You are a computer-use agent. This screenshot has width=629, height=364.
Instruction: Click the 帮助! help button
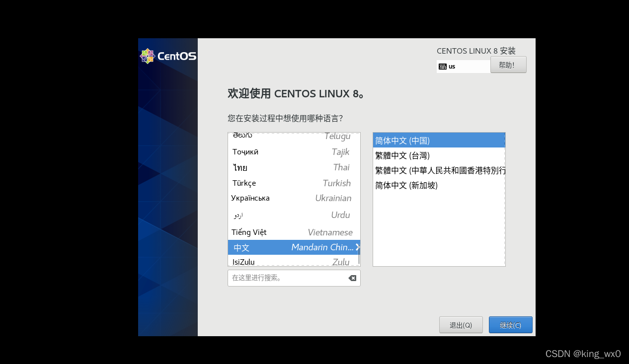508,65
